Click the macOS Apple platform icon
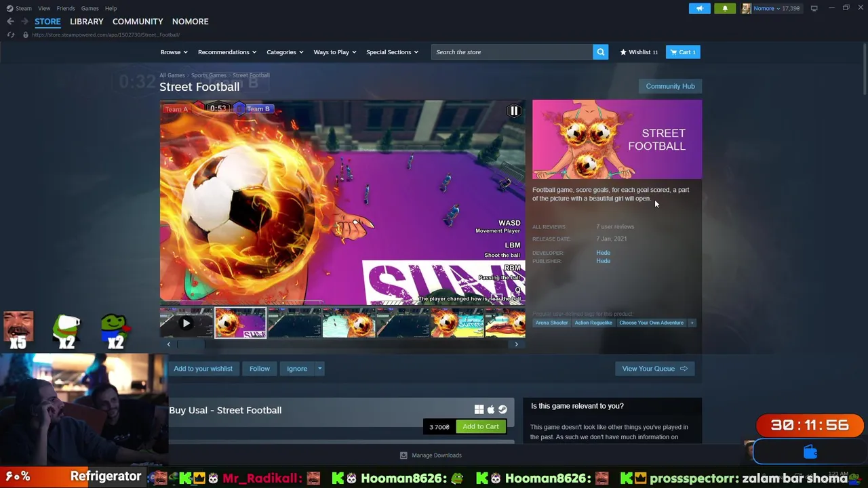The image size is (868, 488). [491, 409]
